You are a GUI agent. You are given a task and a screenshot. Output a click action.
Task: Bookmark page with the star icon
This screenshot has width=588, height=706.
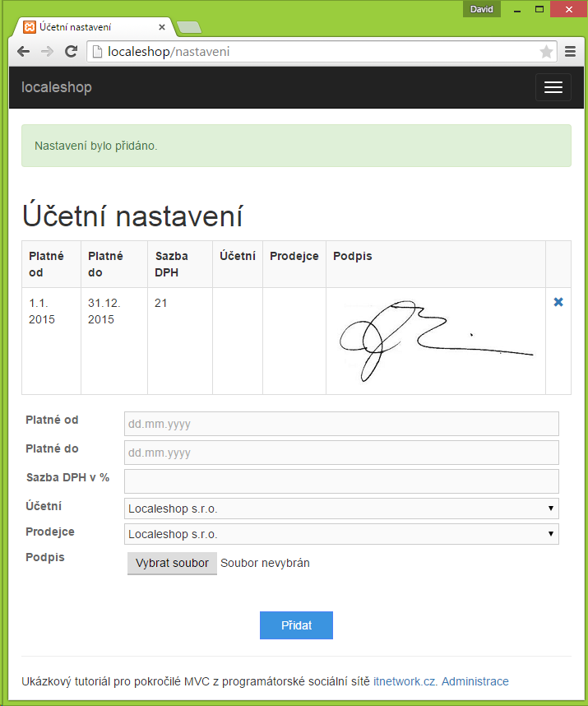point(546,52)
